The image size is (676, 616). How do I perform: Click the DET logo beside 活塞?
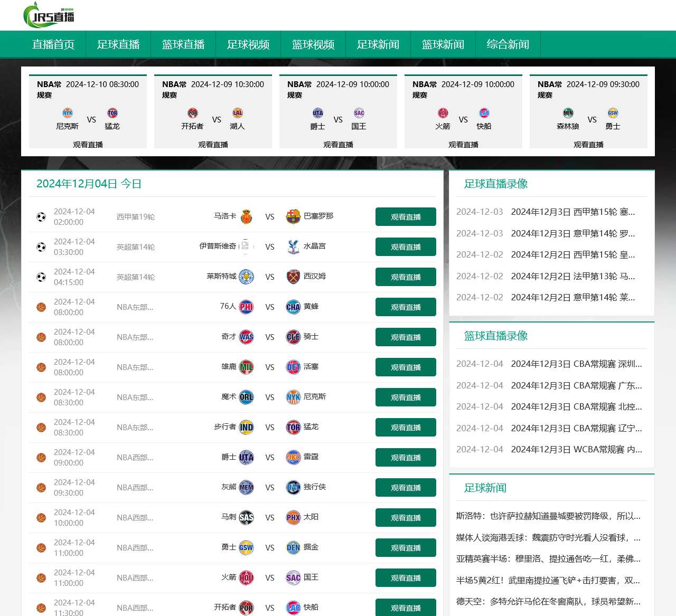tap(293, 367)
